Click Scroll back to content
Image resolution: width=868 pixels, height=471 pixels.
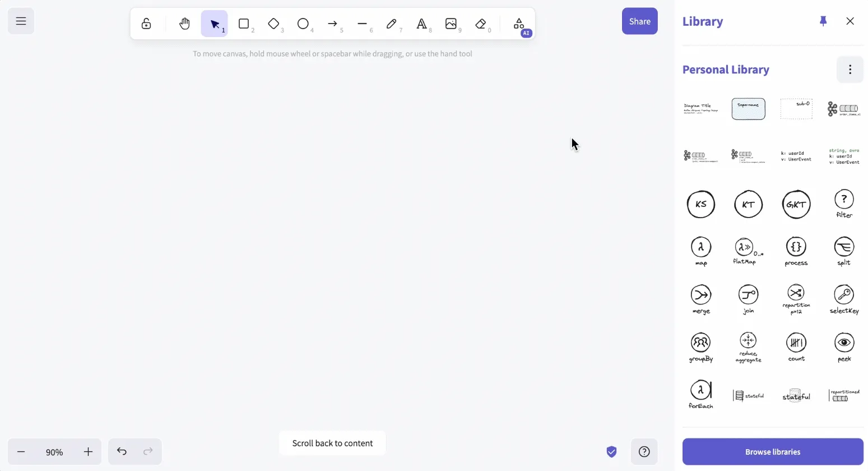coord(332,443)
